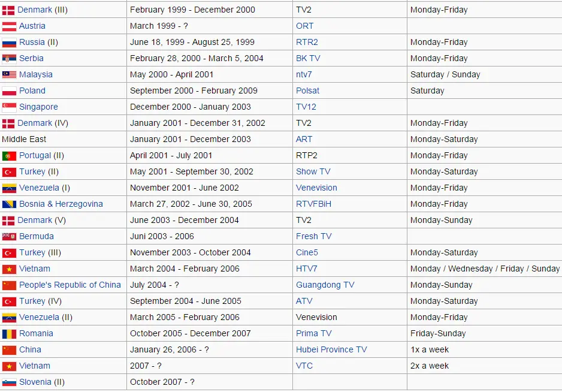Open the Show TV channel link

point(313,171)
